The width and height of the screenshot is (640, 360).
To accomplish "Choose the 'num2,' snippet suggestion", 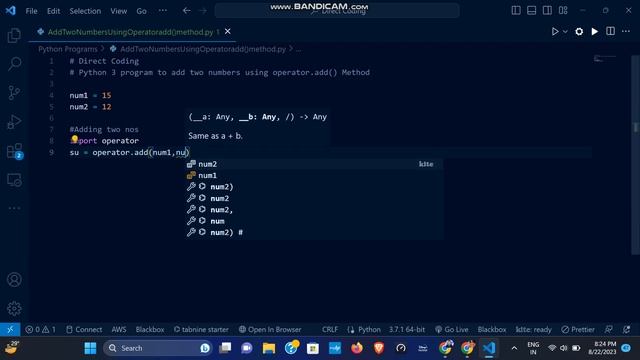I will coord(314,210).
